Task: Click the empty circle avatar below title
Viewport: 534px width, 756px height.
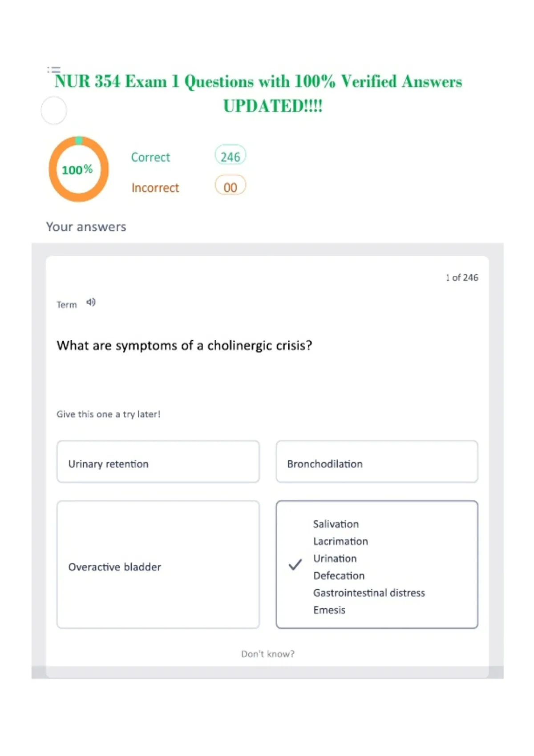Action: 54,111
